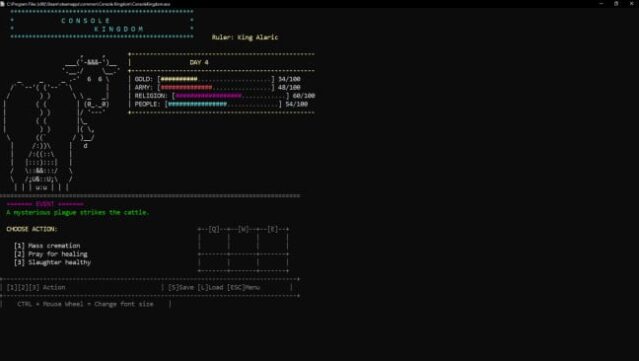Click the GOLD value "34/100"
This screenshot has height=361, width=639.
(289, 79)
